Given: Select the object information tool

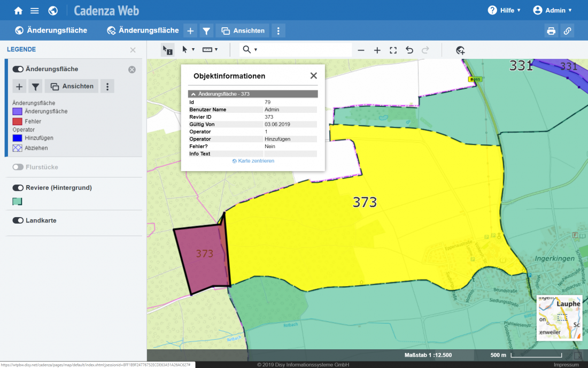Looking at the screenshot, I should click(x=167, y=50).
